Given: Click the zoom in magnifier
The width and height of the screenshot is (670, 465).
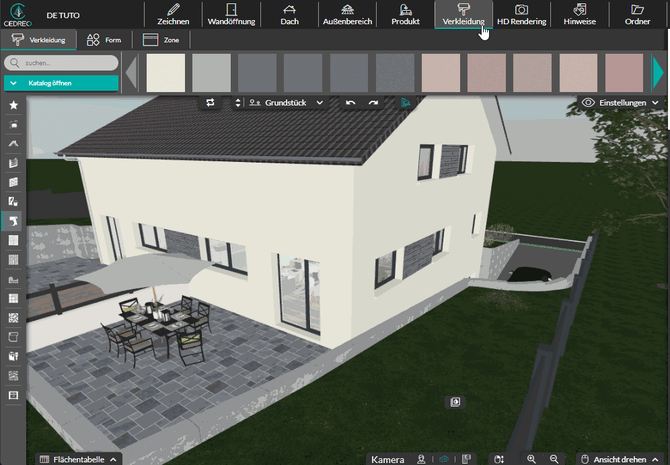Looking at the screenshot, I should tap(532, 458).
